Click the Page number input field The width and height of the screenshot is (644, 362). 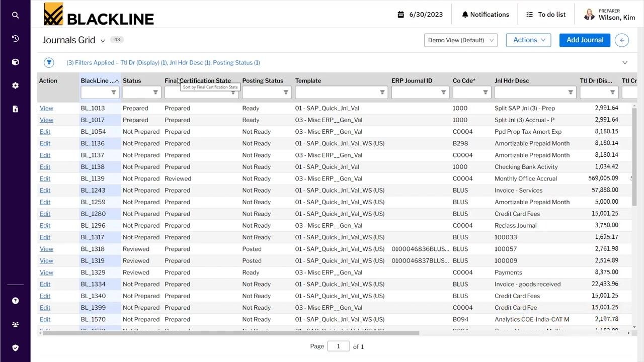point(338,346)
